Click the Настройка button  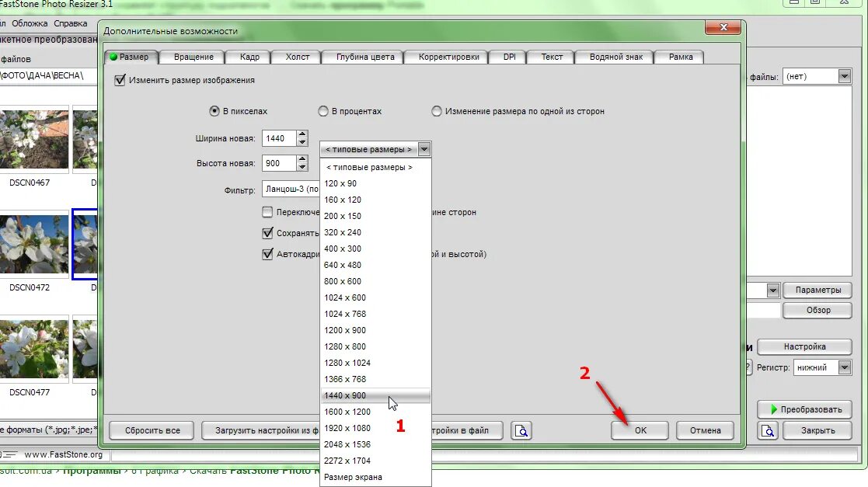point(804,347)
